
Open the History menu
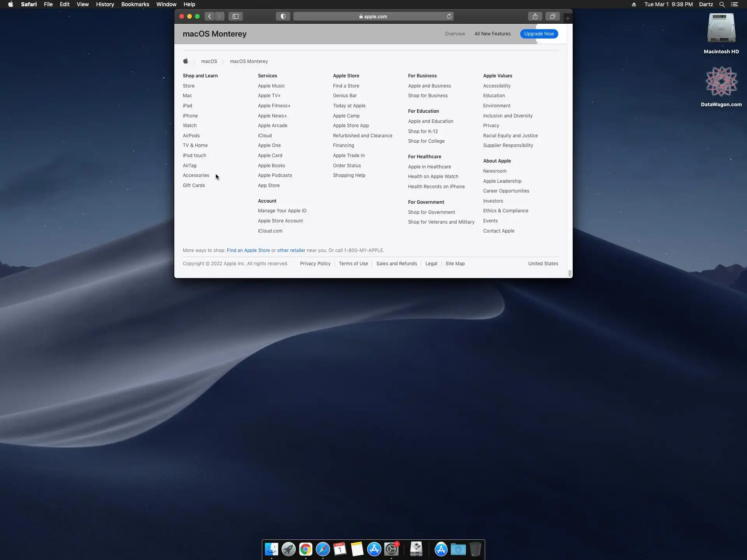point(105,4)
